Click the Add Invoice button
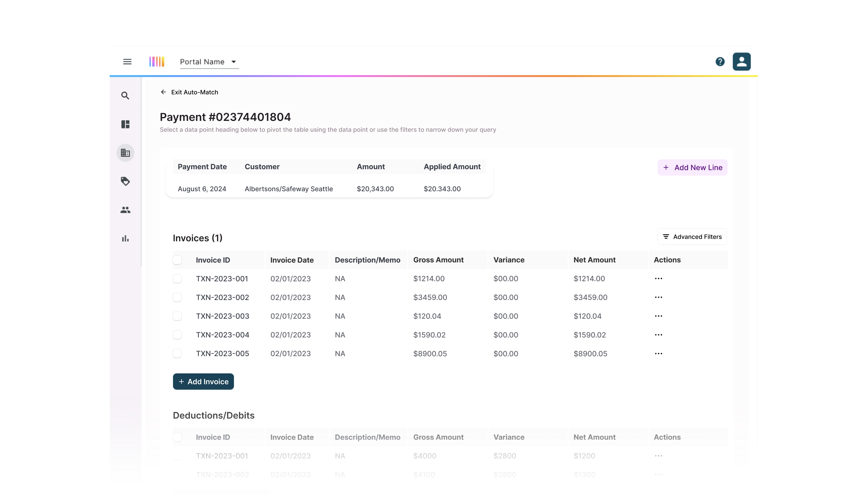Image resolution: width=868 pixels, height=500 pixels. coord(203,381)
